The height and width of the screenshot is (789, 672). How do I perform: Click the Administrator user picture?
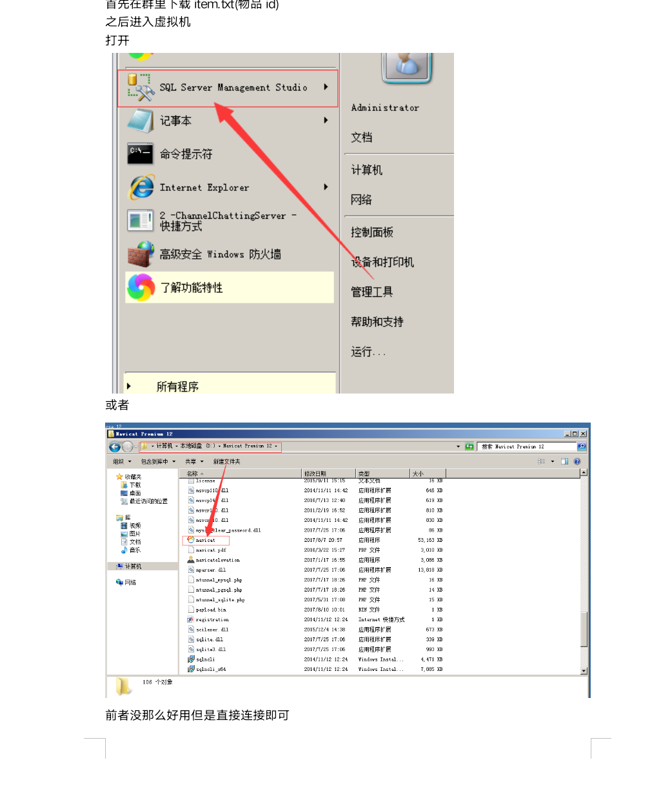(x=406, y=68)
